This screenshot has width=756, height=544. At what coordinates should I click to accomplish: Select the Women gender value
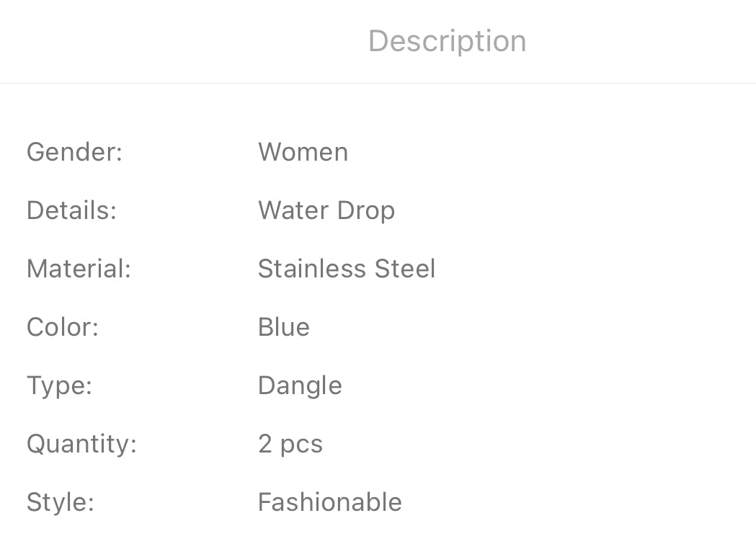point(303,152)
